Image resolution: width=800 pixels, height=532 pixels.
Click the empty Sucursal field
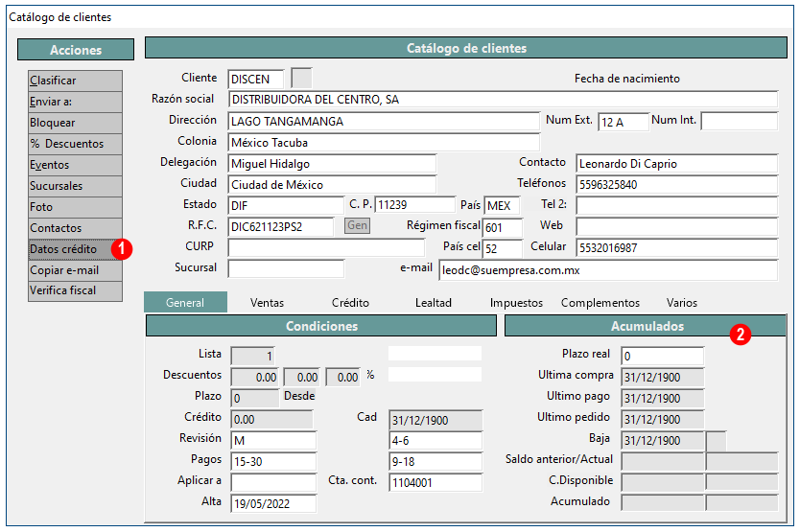point(286,268)
